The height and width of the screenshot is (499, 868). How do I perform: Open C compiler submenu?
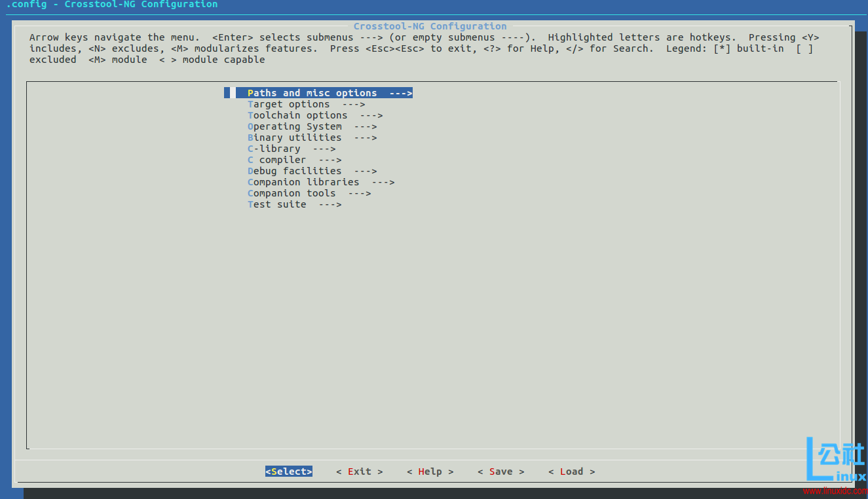294,160
